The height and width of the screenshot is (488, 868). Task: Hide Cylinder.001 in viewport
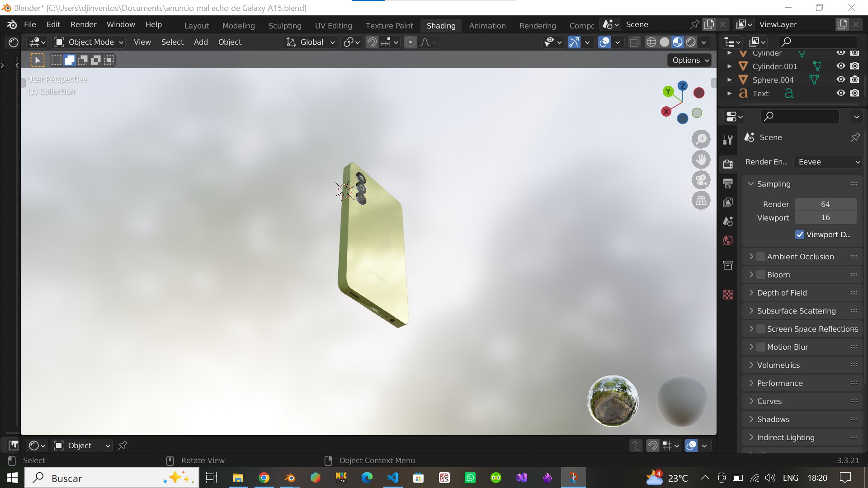point(841,66)
